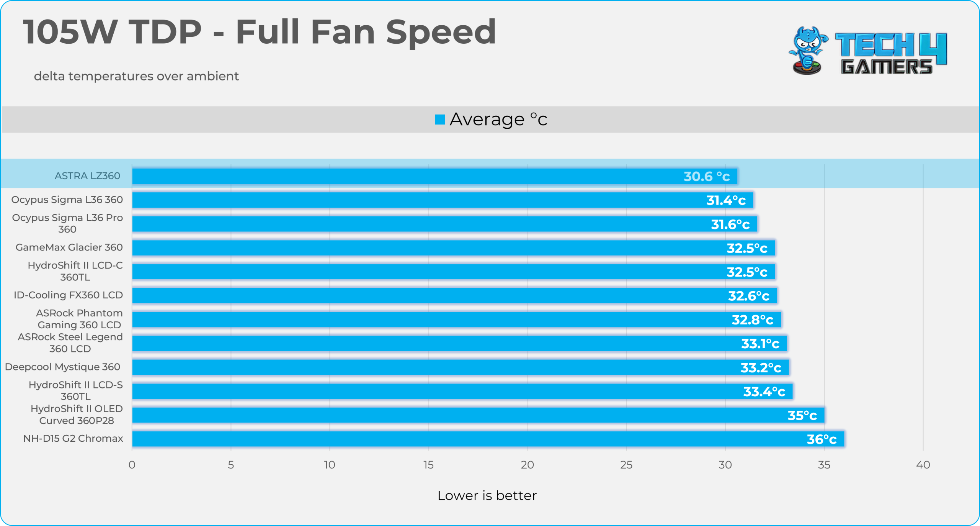
Task: Select the HydroShift II LCD-S 360TL bar
Action: (x=462, y=391)
